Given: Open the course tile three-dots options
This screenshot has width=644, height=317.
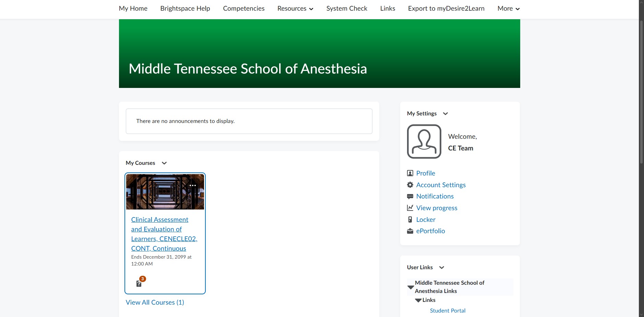Looking at the screenshot, I should click(x=193, y=185).
